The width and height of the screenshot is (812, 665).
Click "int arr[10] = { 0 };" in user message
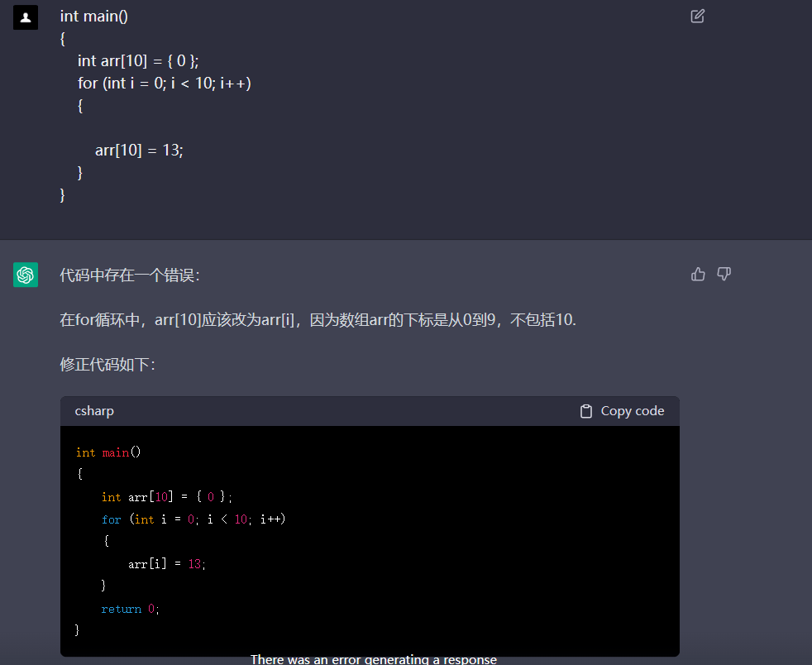tap(138, 61)
